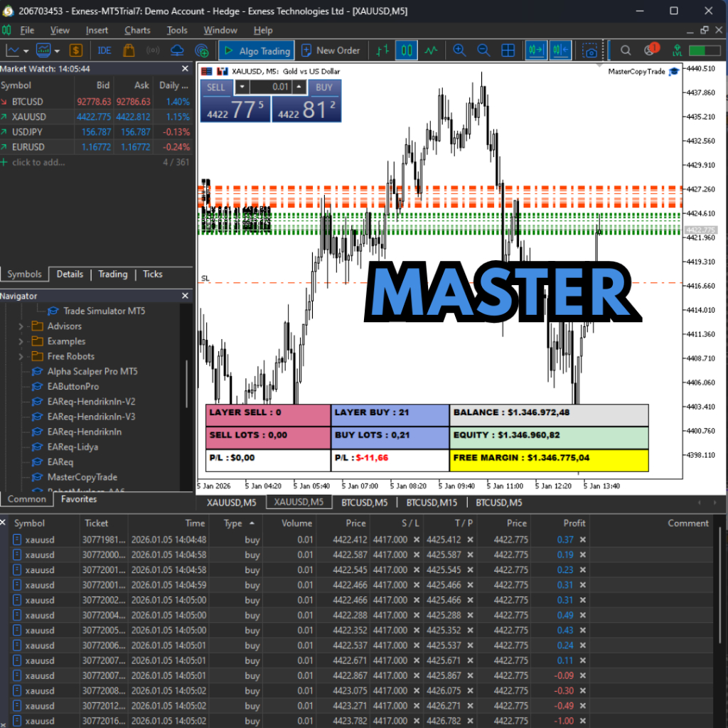Switch chart to line chart view
728x728 pixels.
[x=431, y=50]
